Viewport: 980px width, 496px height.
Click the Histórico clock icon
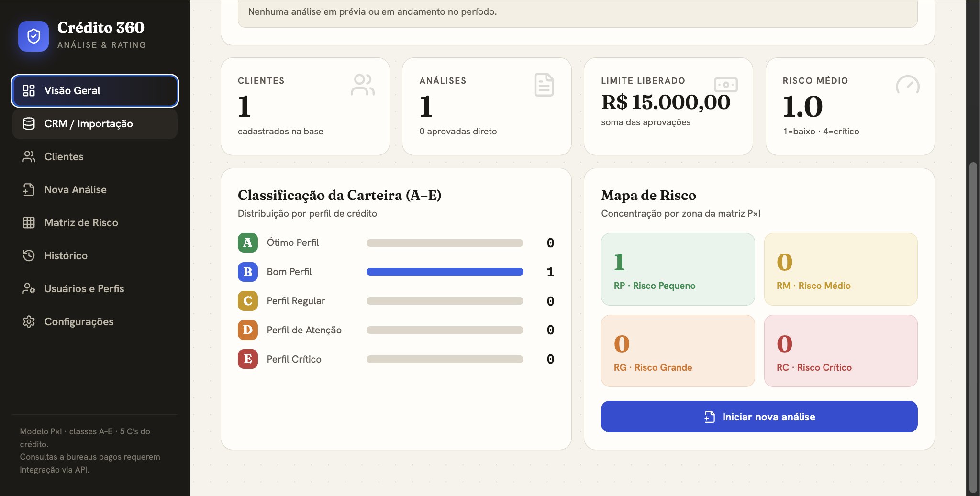click(29, 255)
